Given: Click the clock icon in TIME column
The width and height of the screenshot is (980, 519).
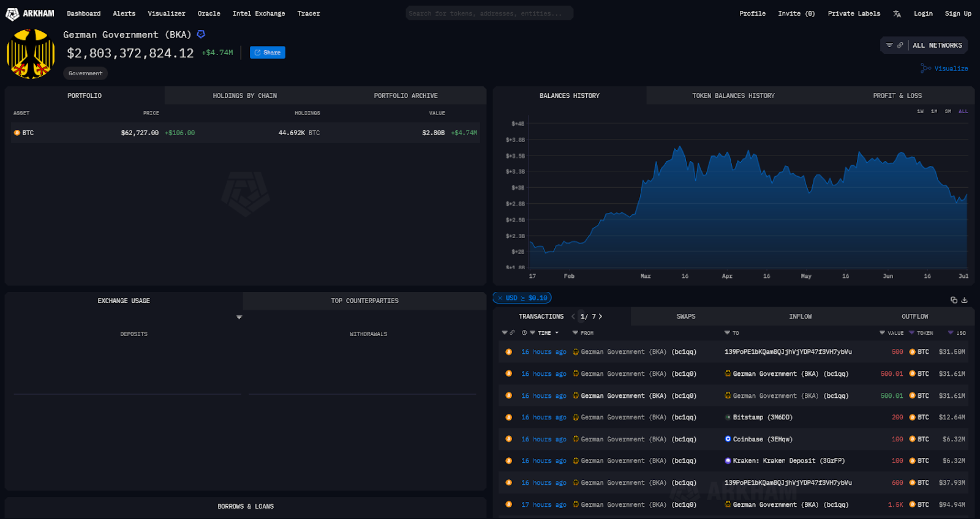Looking at the screenshot, I should pyautogui.click(x=524, y=333).
